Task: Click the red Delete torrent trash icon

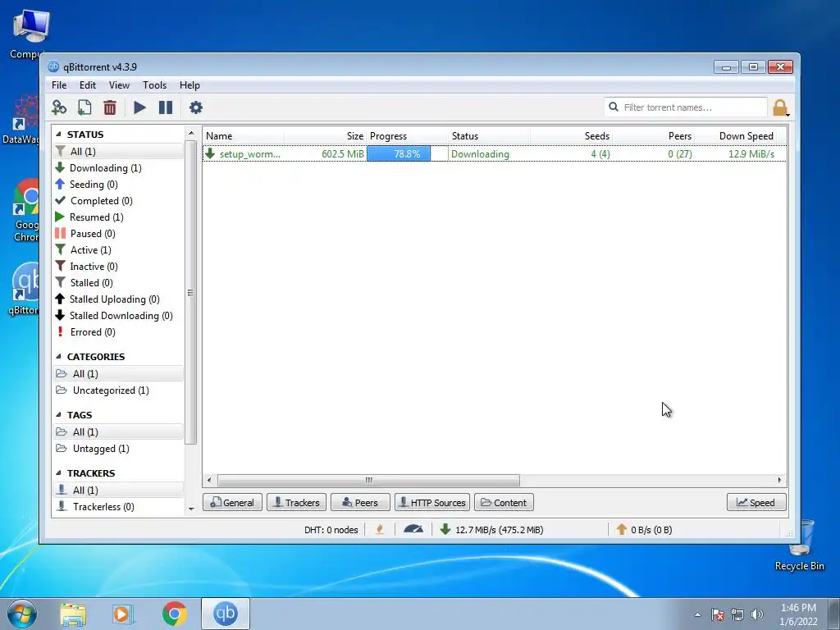Action: point(110,107)
